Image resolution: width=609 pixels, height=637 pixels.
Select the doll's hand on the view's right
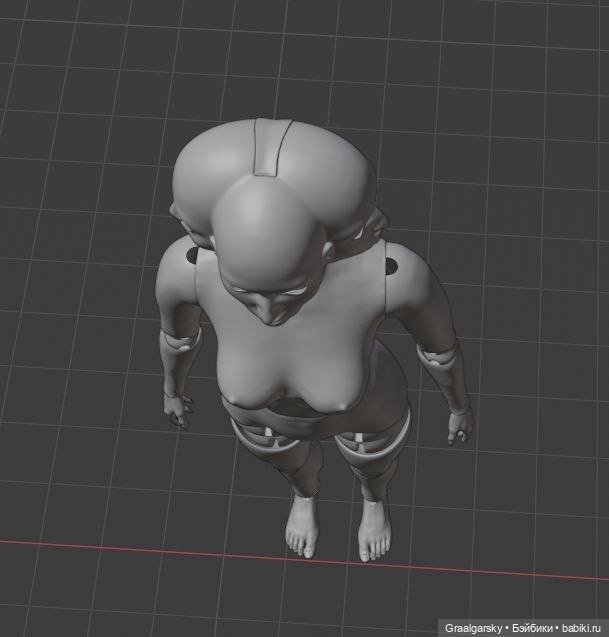click(x=460, y=427)
